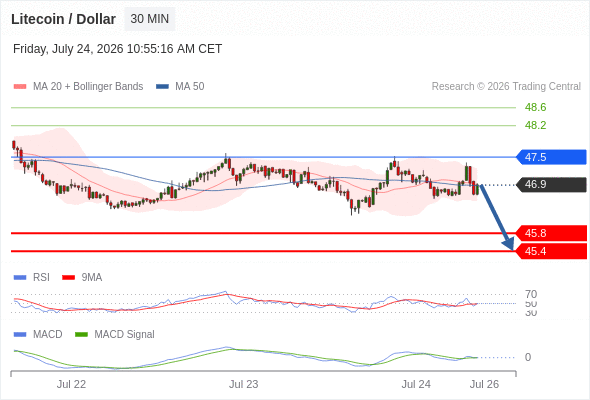This screenshot has width=590, height=400.
Task: Click the Jul 23 date axis label
Action: pos(244,385)
